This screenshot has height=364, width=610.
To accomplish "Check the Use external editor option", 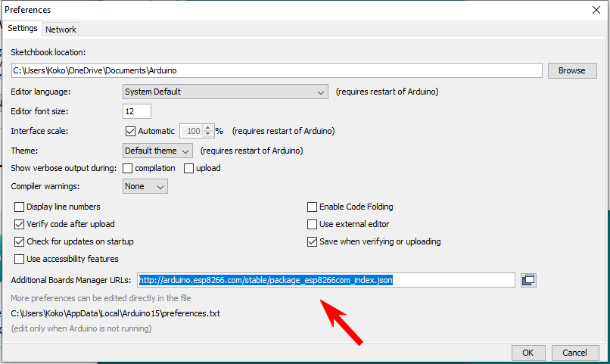I will (312, 225).
